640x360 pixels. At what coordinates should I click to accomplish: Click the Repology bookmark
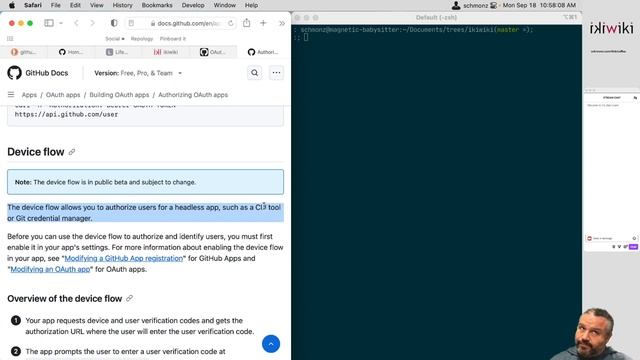point(142,39)
